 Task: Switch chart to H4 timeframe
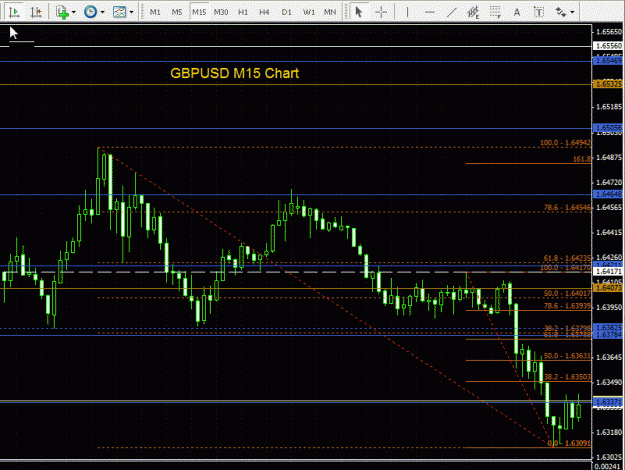click(264, 12)
